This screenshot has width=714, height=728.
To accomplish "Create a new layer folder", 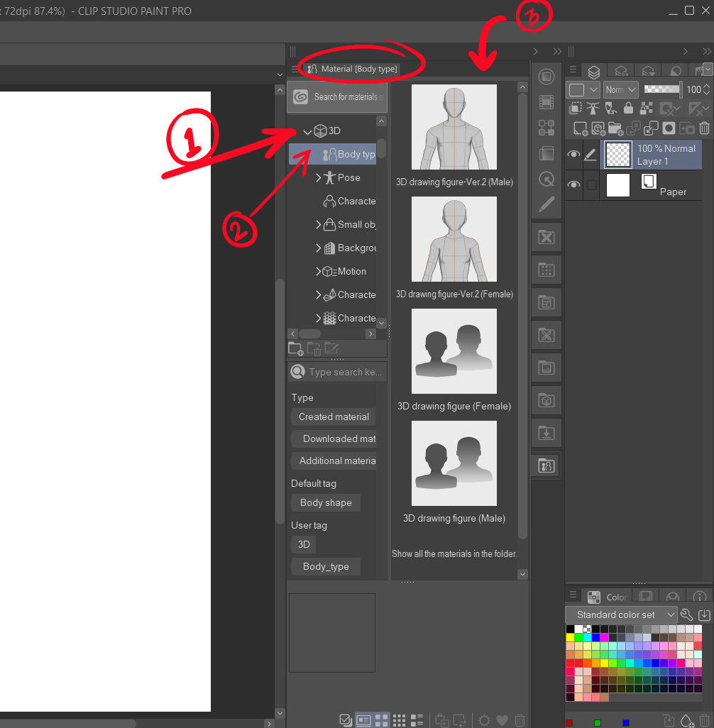I will click(615, 128).
